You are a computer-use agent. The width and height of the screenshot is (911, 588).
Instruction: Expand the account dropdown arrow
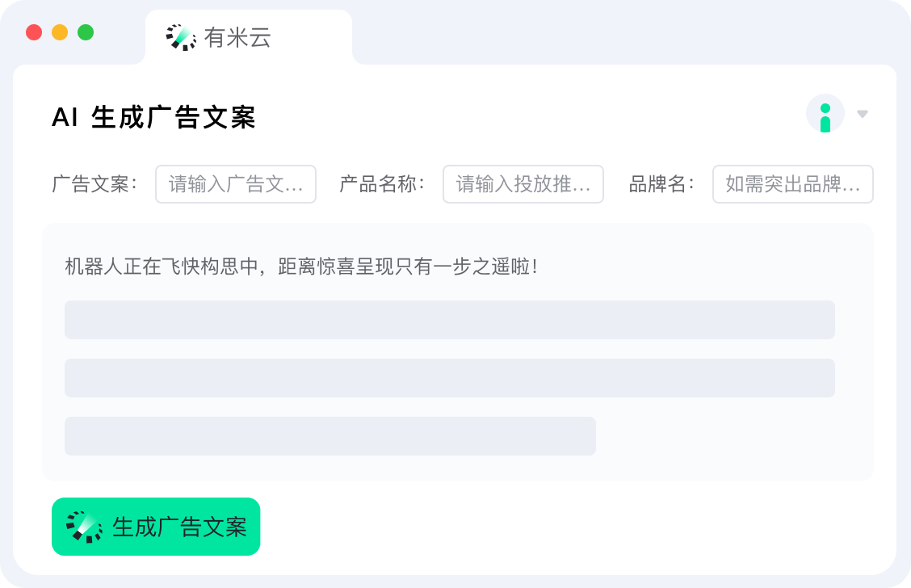[x=863, y=114]
